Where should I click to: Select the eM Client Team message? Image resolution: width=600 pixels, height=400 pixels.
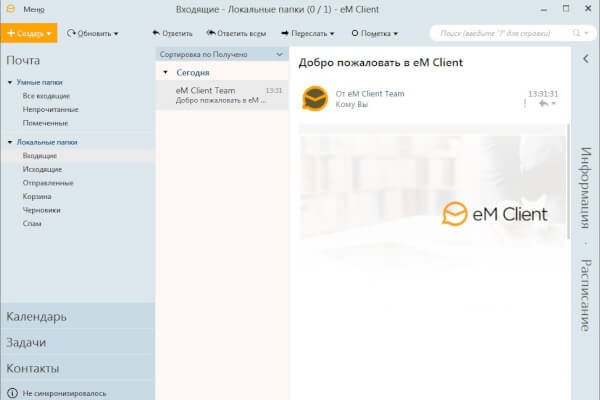(222, 95)
